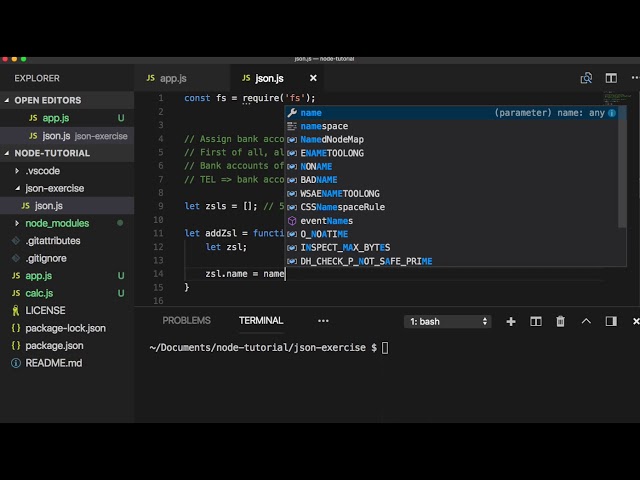Add a new terminal with plus icon
The width and height of the screenshot is (640, 480).
(511, 322)
